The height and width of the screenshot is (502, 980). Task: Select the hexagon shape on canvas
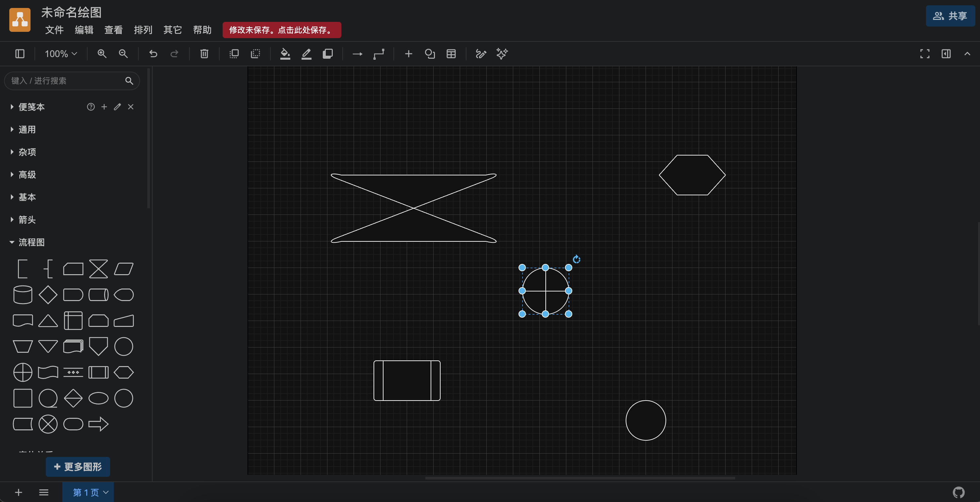point(692,175)
